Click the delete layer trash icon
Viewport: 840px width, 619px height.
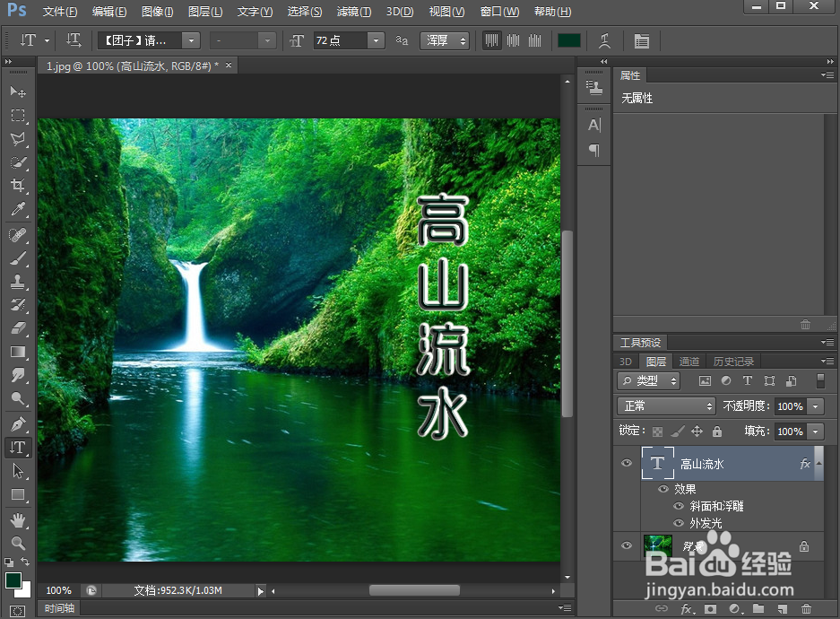point(806,609)
